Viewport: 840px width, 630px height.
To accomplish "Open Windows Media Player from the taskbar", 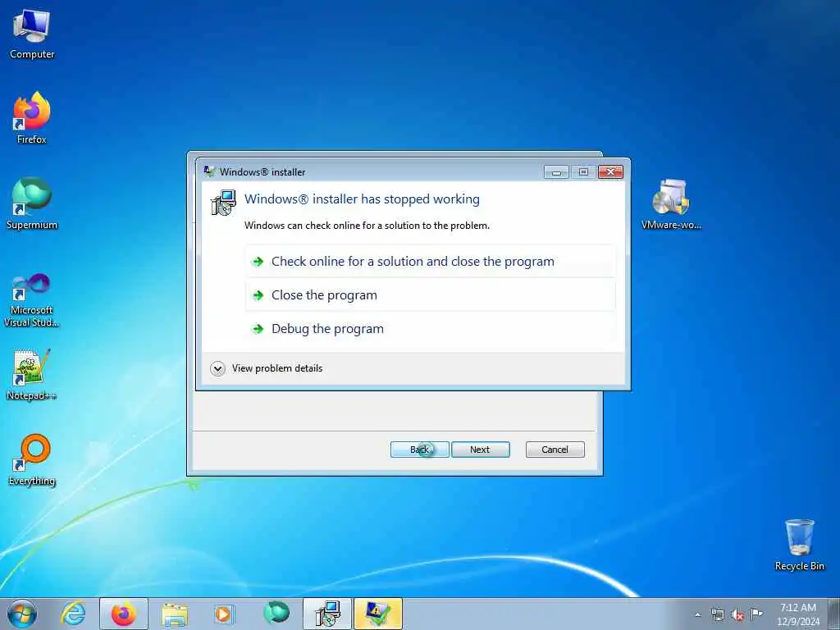I will 223,614.
